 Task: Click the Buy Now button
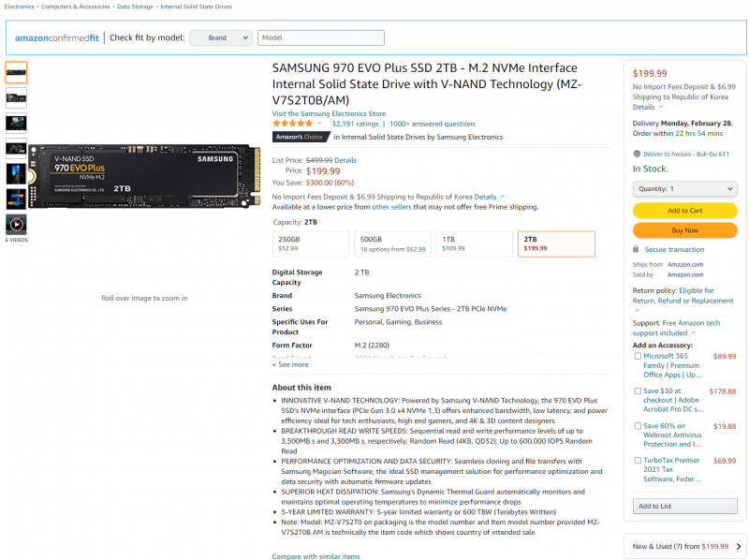click(685, 230)
